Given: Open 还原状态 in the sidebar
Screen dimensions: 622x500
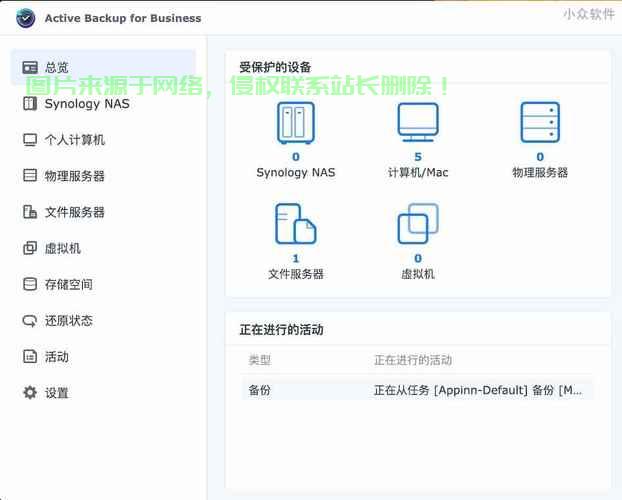Looking at the screenshot, I should [x=103, y=320].
